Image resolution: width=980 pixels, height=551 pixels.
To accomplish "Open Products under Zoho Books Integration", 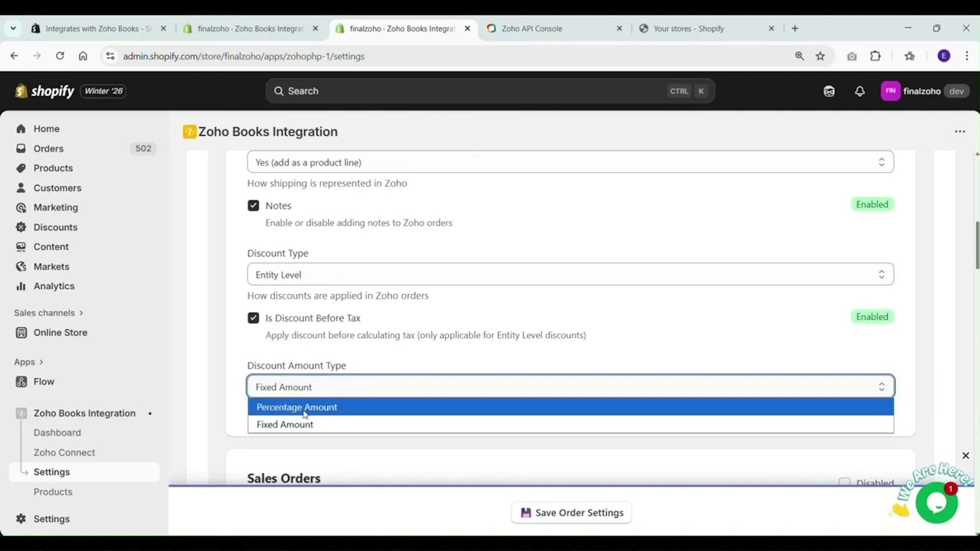I will [x=53, y=492].
